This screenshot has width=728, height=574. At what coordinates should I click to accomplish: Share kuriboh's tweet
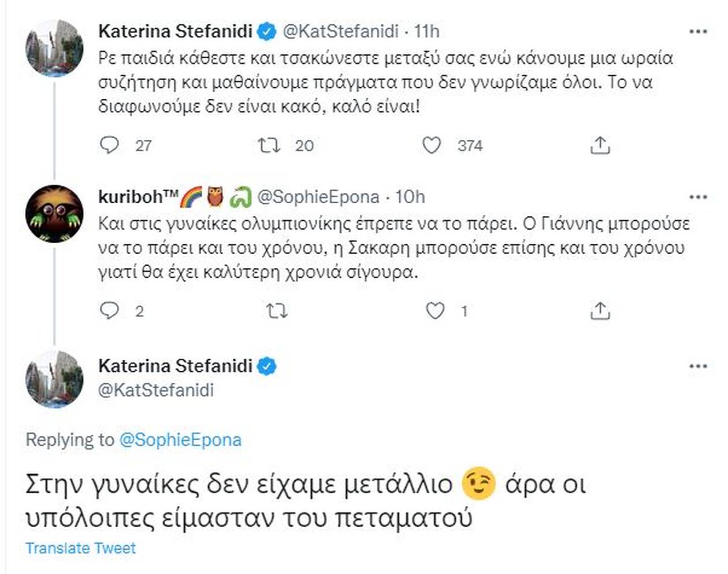tap(600, 311)
